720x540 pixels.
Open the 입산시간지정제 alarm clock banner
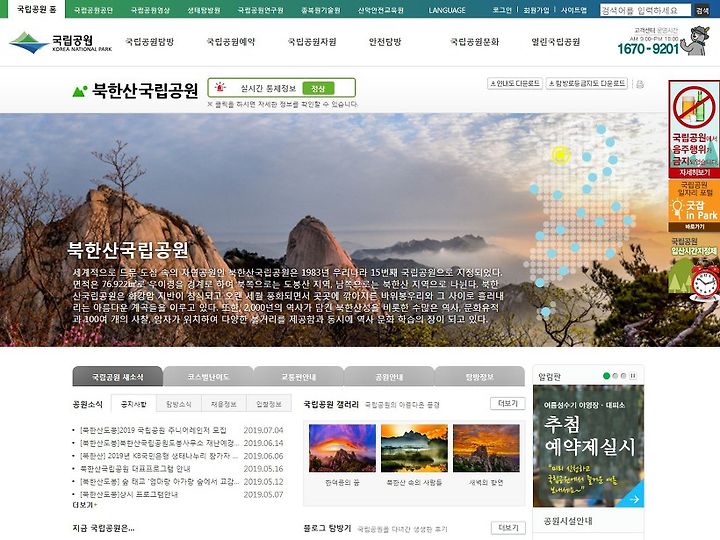coord(694,268)
